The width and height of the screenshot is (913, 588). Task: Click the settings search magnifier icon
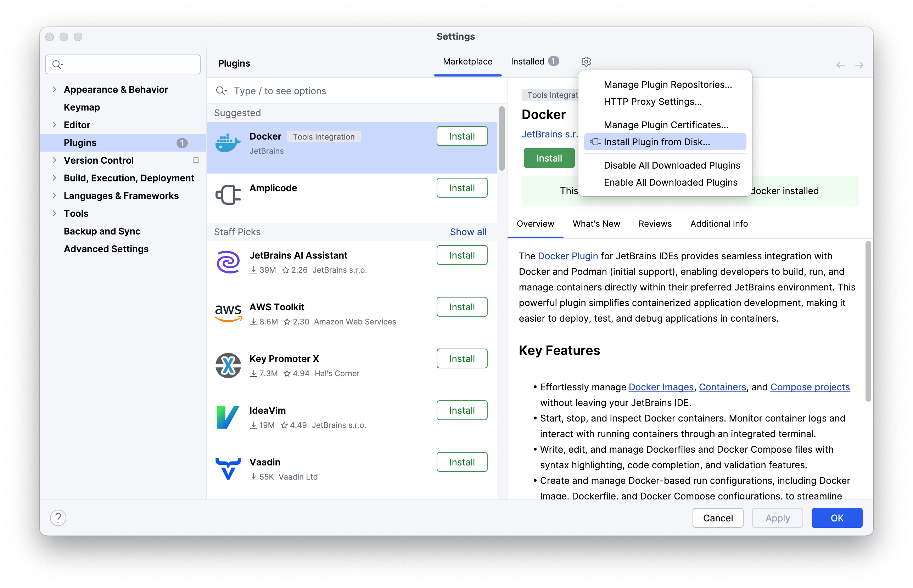(57, 64)
